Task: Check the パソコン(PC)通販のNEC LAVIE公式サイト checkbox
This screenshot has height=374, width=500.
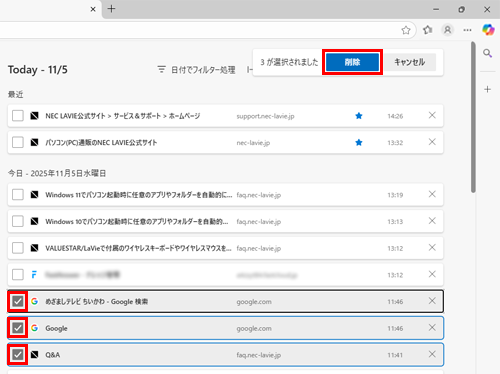Action: point(18,142)
